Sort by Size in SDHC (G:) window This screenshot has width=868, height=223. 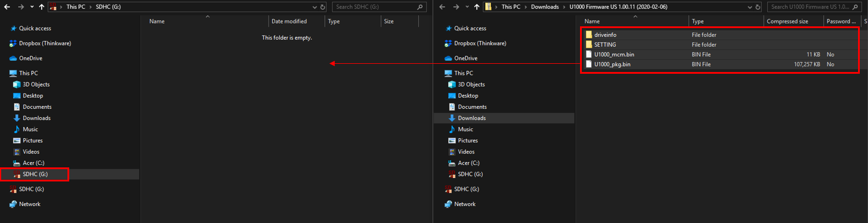tap(389, 21)
